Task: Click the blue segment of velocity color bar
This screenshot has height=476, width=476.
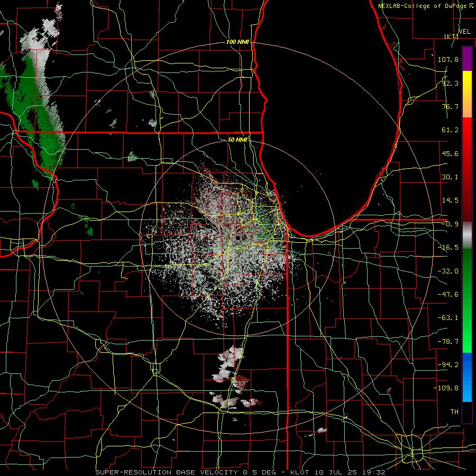Action: point(467,377)
